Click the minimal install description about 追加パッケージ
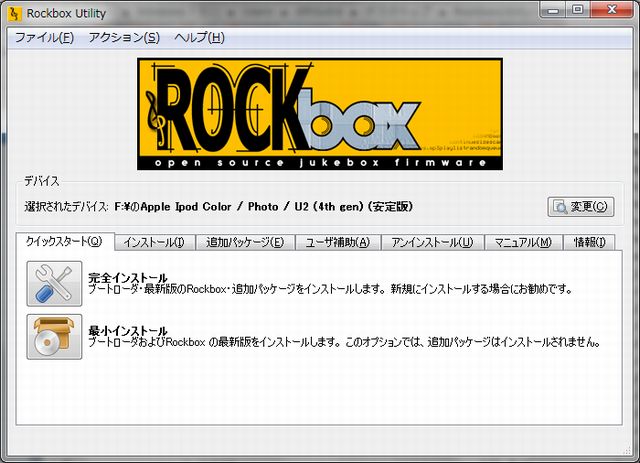 (344, 342)
